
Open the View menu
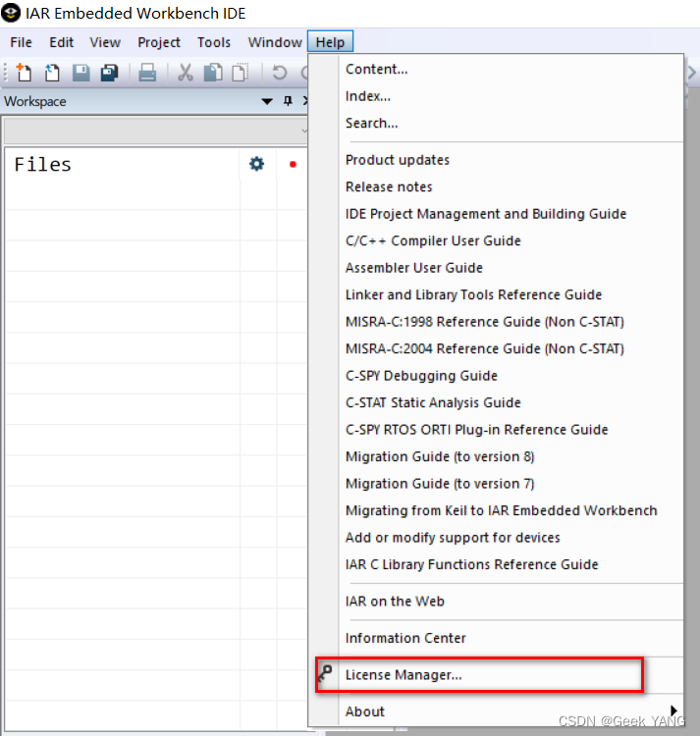[x=105, y=42]
